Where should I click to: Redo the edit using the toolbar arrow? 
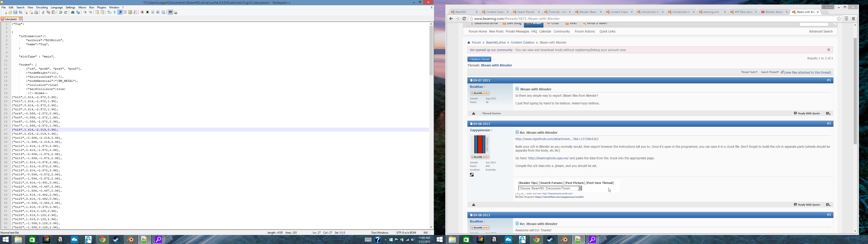click(x=66, y=12)
